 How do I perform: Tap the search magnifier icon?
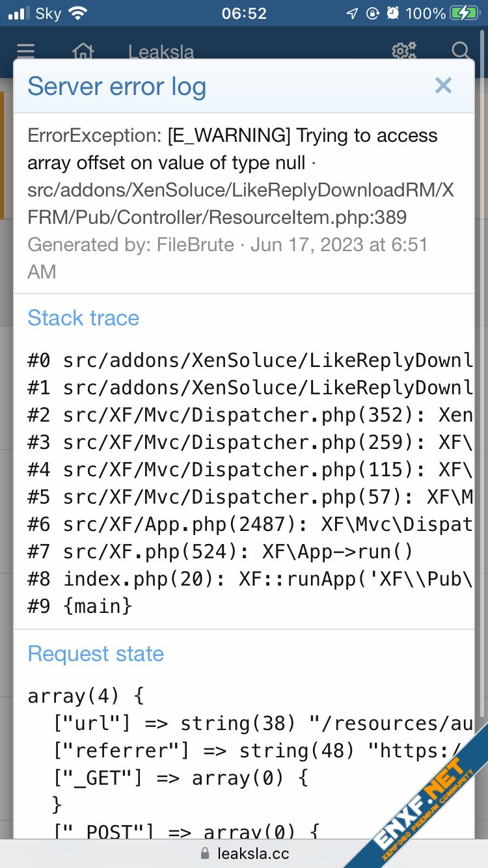coord(461,50)
